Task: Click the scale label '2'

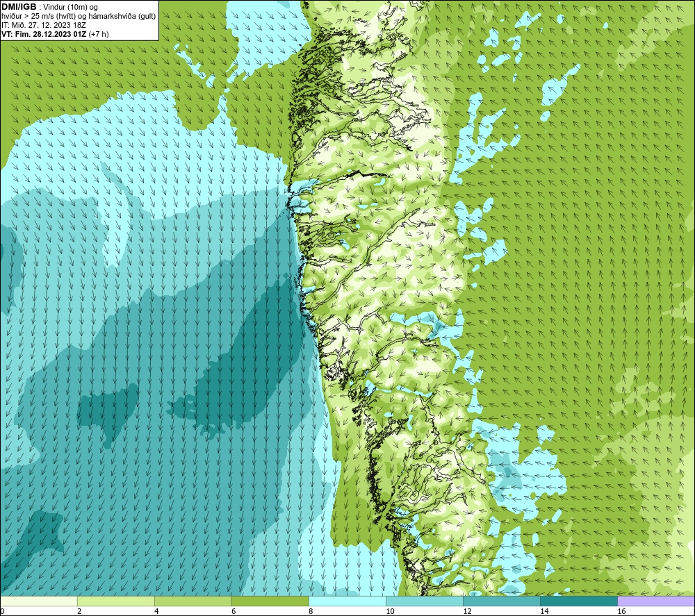Action: [x=79, y=612]
